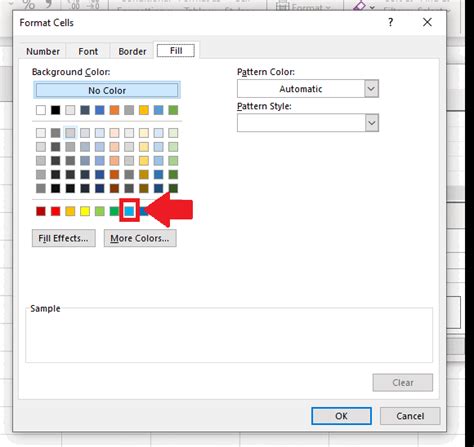474x447 pixels.
Task: Switch to the Number tab
Action: pos(43,51)
